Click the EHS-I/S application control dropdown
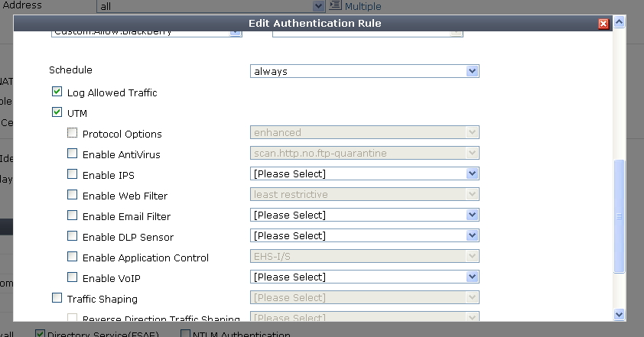This screenshot has height=337, width=644. click(x=365, y=257)
